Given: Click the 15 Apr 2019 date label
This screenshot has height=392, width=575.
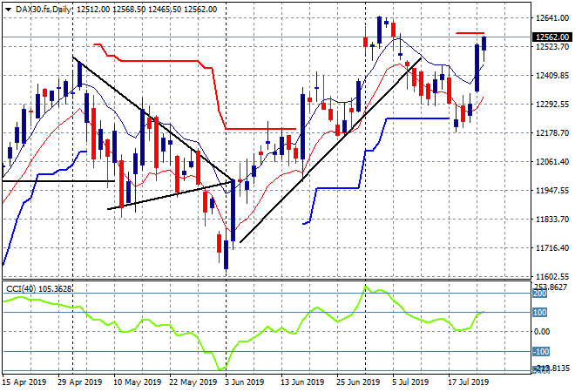Looking at the screenshot, I should coord(24,382).
